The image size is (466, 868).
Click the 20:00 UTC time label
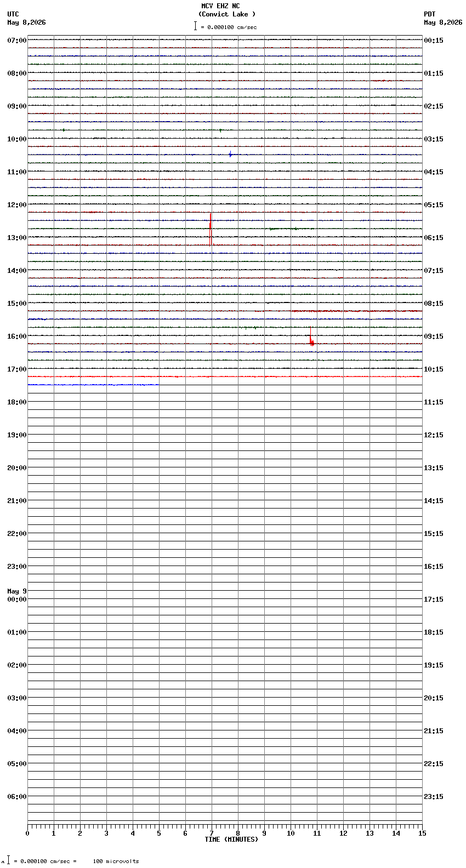[17, 468]
